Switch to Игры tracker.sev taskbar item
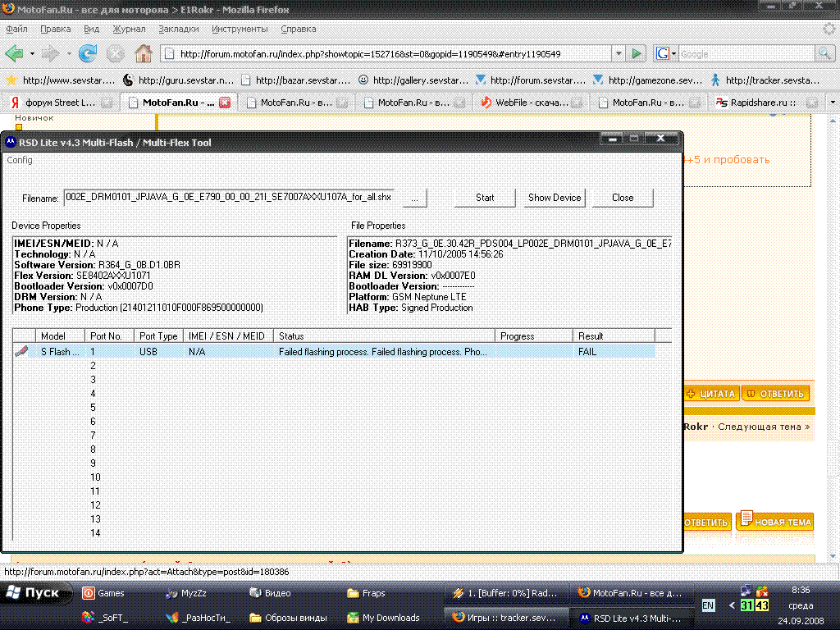 505,618
